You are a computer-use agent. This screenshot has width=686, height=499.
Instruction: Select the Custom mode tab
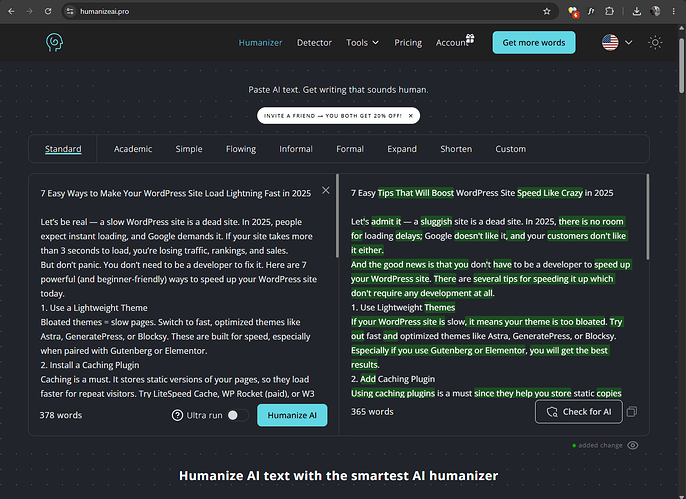[511, 149]
